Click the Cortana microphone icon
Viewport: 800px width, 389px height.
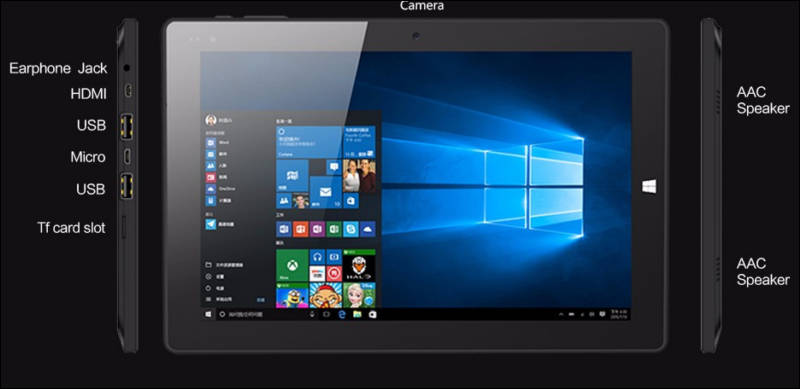(x=312, y=314)
